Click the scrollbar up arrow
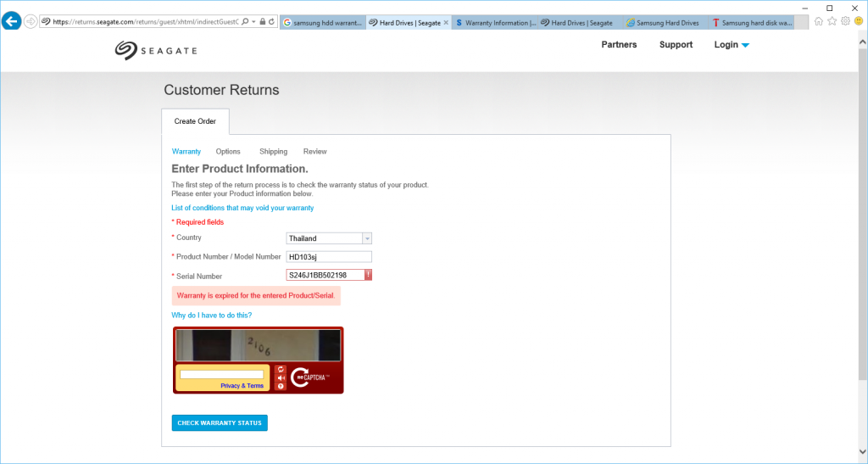This screenshot has height=464, width=868. (x=862, y=42)
